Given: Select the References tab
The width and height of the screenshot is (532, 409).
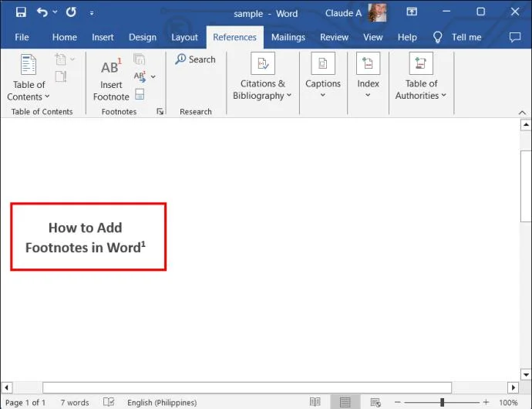Looking at the screenshot, I should [235, 37].
